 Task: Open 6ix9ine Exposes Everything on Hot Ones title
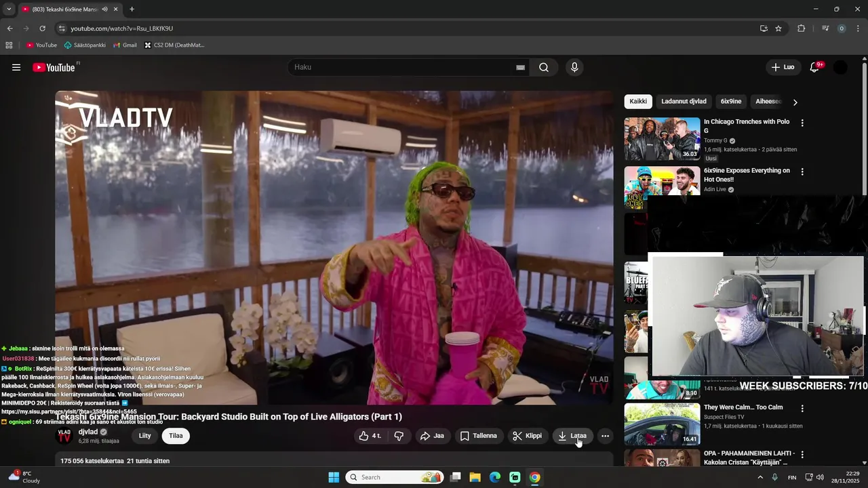[x=747, y=175]
